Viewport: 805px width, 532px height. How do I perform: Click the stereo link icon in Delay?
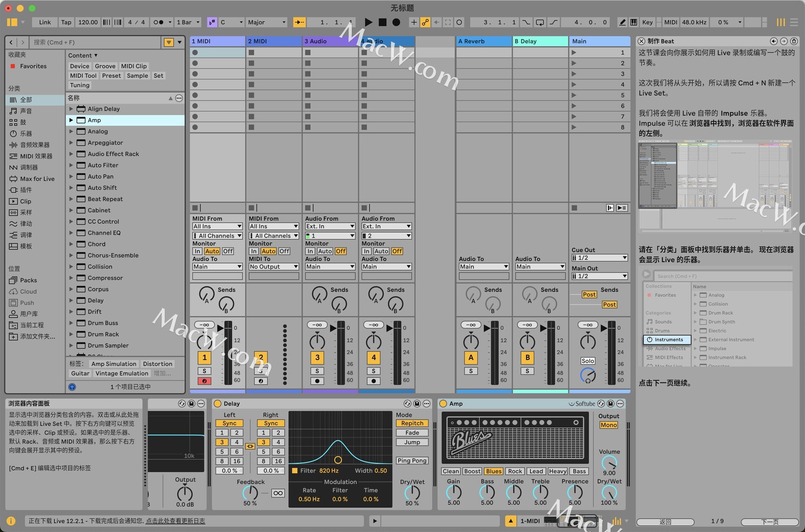pos(250,447)
